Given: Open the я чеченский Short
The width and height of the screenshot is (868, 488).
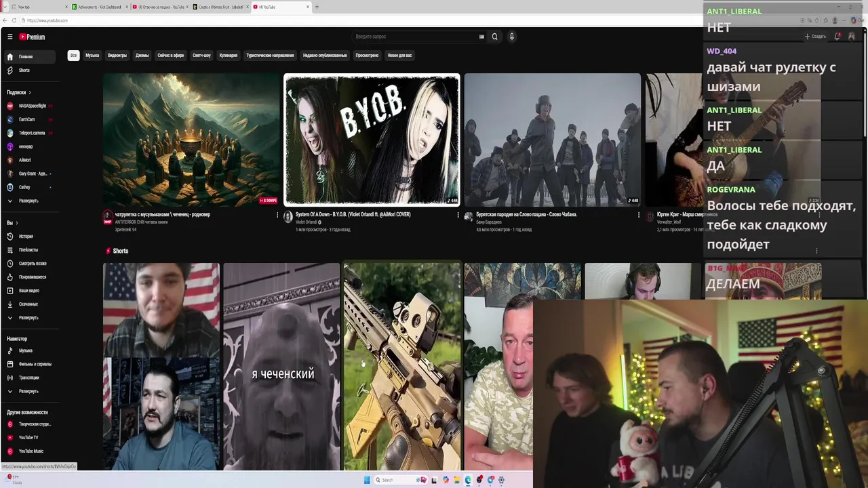Looking at the screenshot, I should (x=281, y=367).
